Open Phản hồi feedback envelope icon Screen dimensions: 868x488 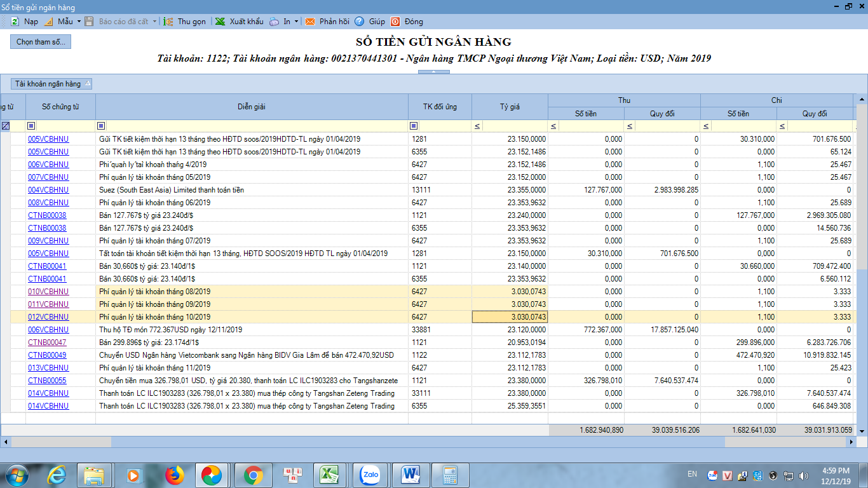point(310,21)
